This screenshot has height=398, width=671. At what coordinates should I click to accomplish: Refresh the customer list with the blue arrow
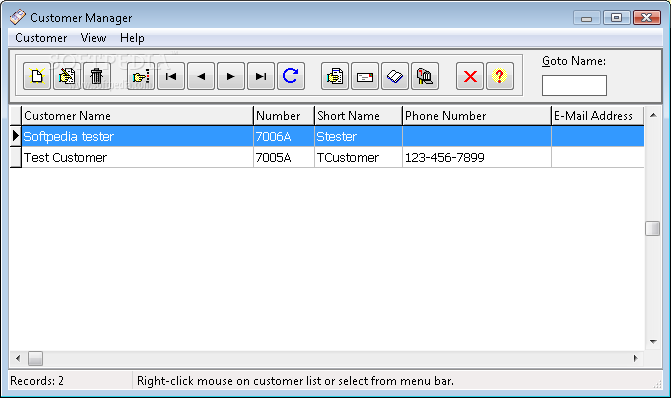[291, 76]
